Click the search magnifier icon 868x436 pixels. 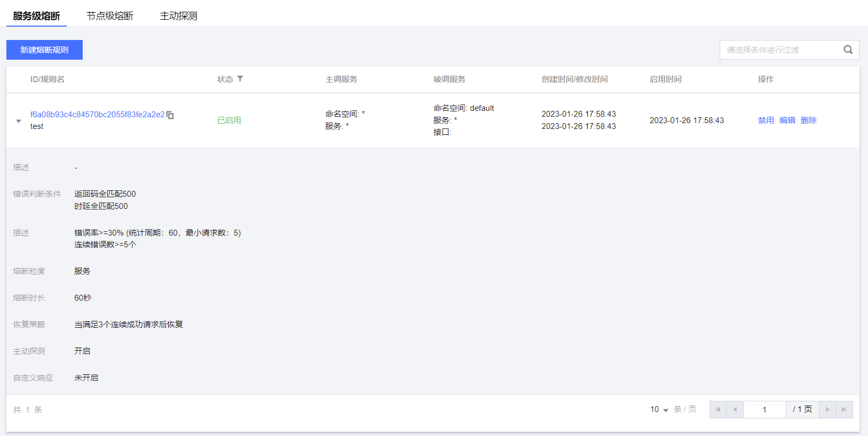848,50
